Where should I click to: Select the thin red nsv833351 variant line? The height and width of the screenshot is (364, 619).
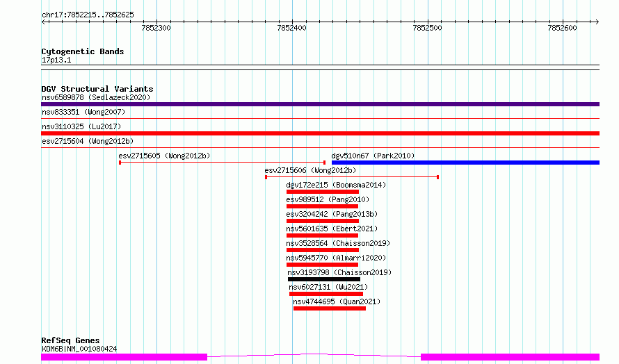[x=320, y=118]
